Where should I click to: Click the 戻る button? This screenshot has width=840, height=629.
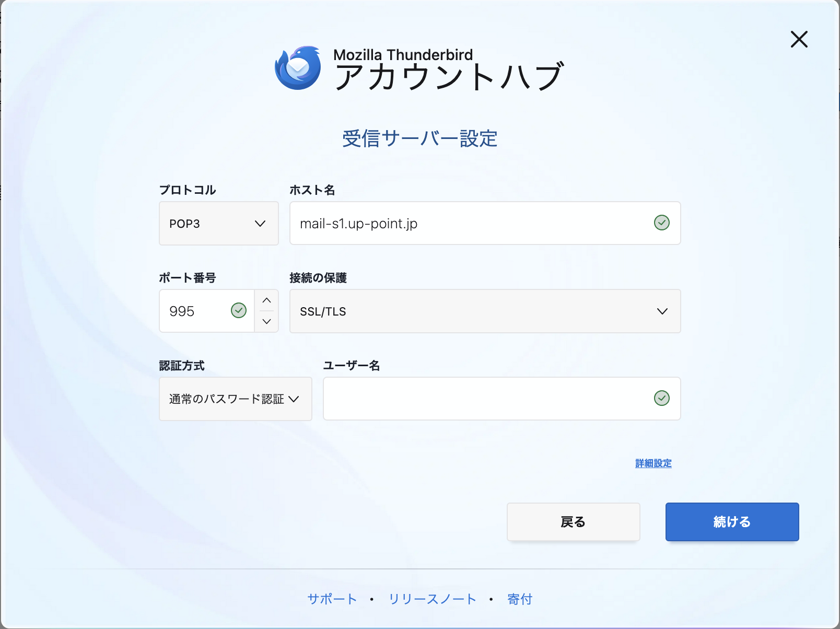click(574, 522)
